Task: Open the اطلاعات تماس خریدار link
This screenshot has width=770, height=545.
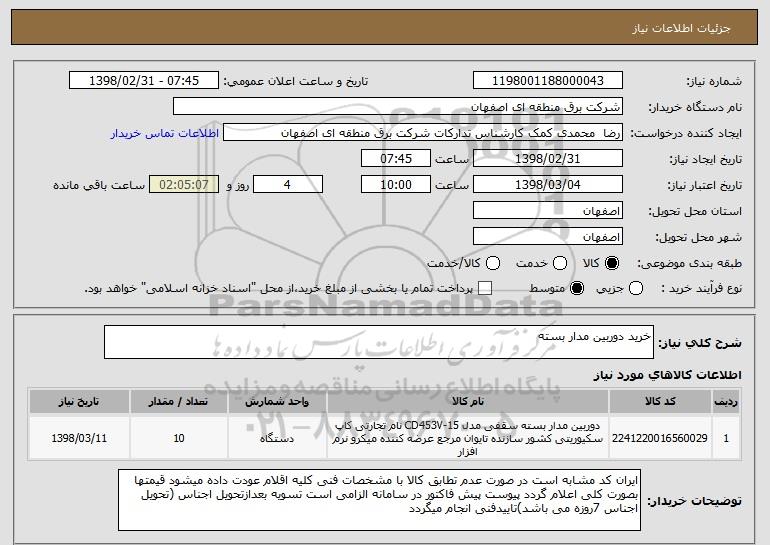Action: (165, 133)
